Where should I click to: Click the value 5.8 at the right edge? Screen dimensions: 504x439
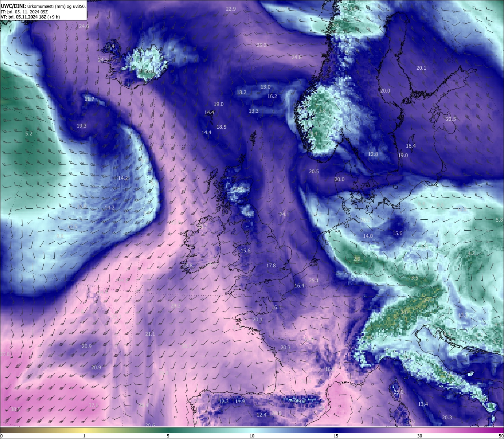point(499,220)
